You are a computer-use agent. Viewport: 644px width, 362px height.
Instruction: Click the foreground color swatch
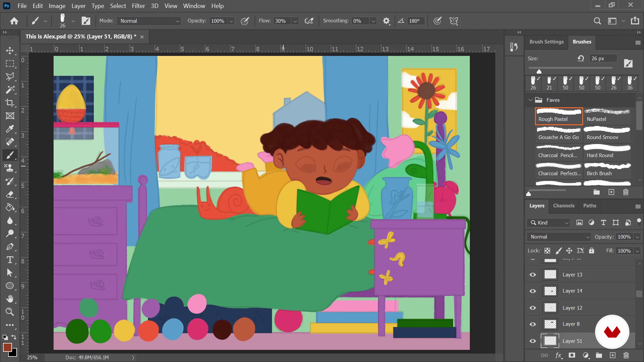pos(7,347)
